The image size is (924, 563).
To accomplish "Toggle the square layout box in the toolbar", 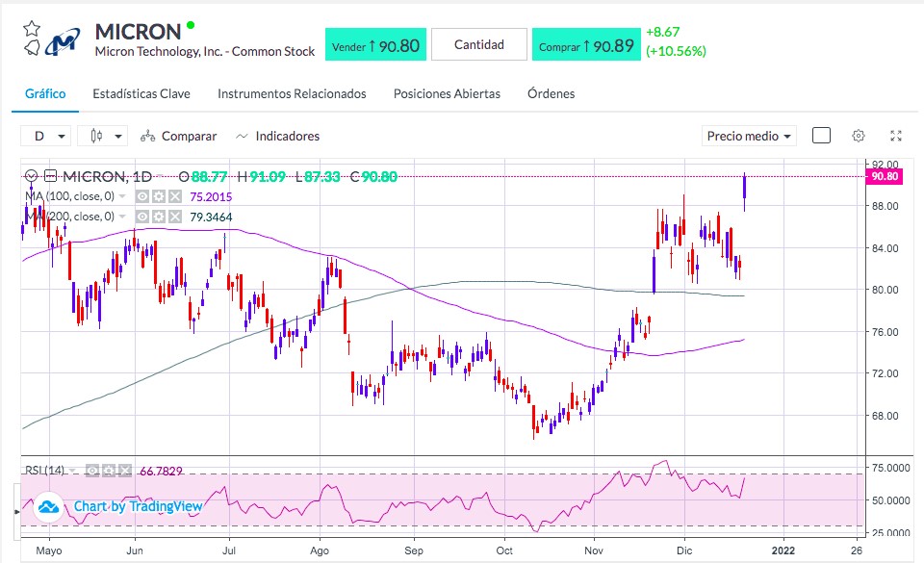I will tap(821, 136).
